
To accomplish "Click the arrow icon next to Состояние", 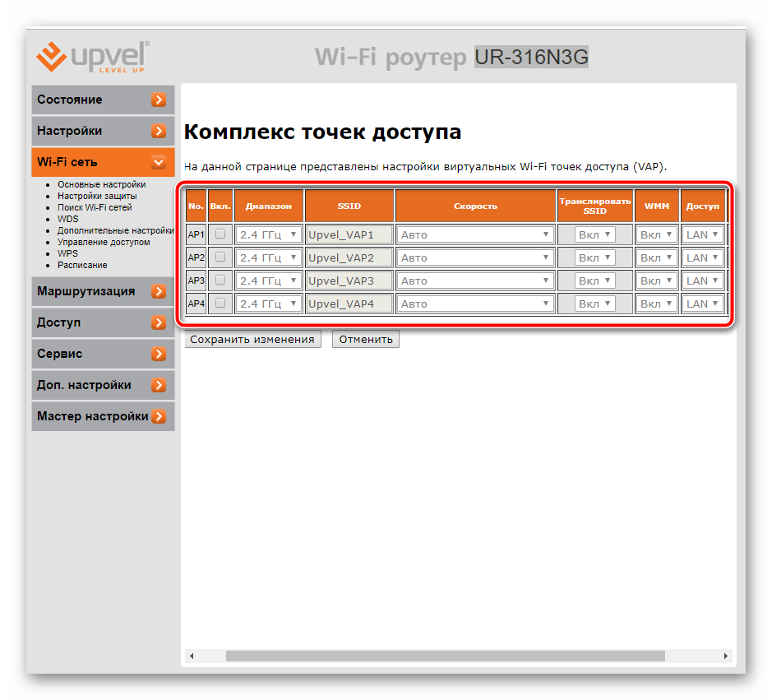I will point(159,100).
